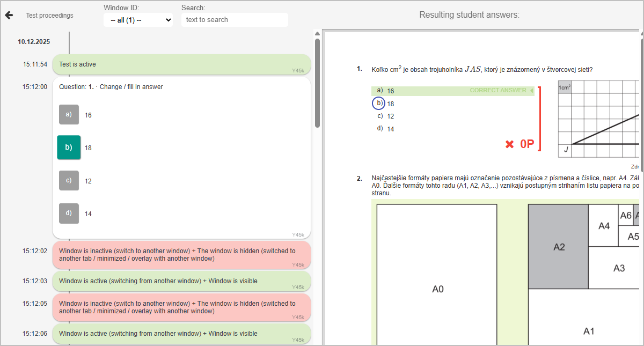Click the 'Test is active' log entry
644x346 pixels.
[181, 64]
